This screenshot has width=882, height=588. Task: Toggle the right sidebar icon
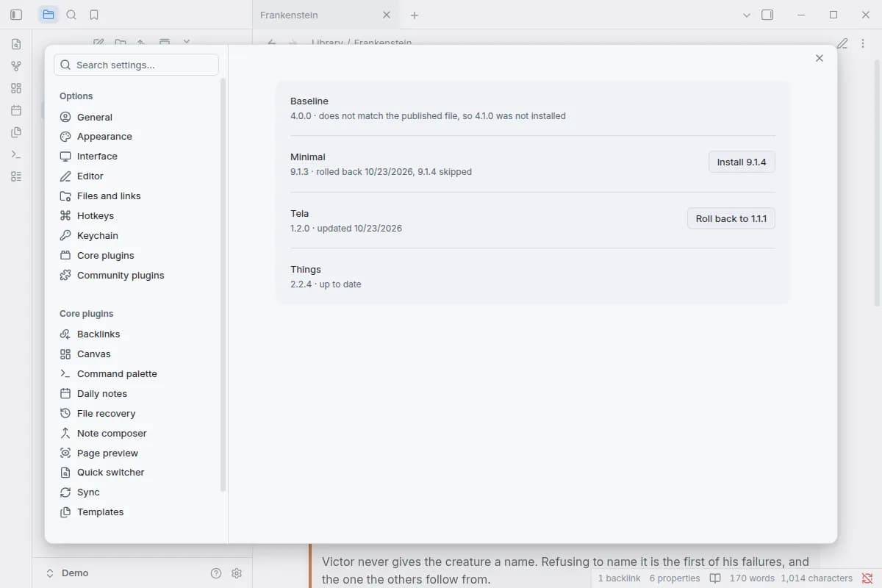tap(767, 15)
